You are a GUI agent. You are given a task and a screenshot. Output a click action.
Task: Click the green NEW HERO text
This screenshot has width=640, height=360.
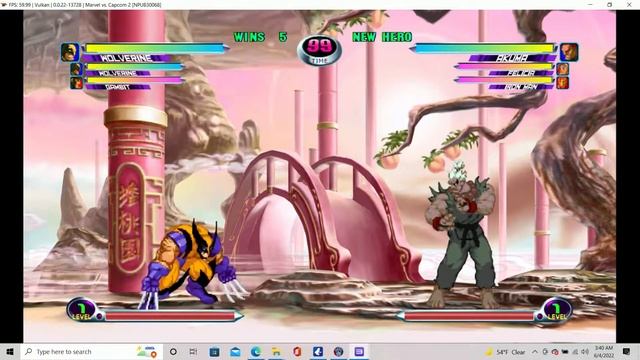tap(382, 37)
